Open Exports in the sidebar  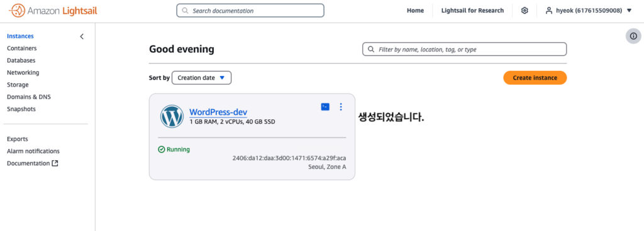(17, 139)
